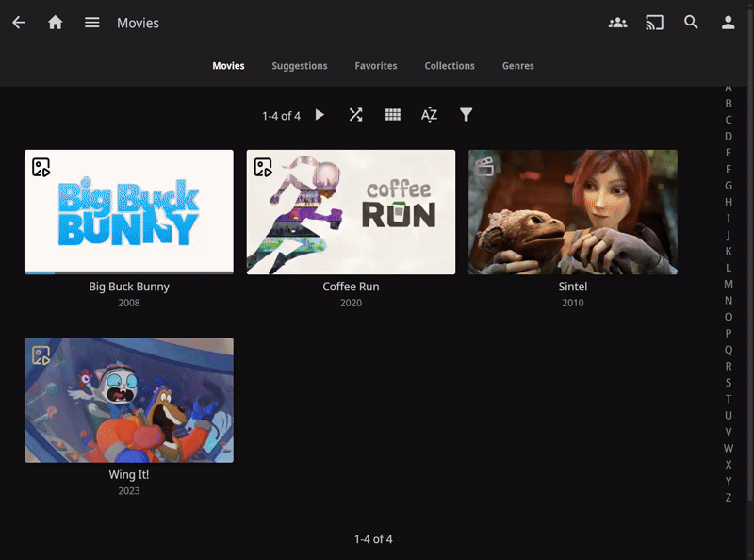Jump to letter N in alphabet picker
Image resolution: width=754 pixels, height=560 pixels.
coord(729,300)
